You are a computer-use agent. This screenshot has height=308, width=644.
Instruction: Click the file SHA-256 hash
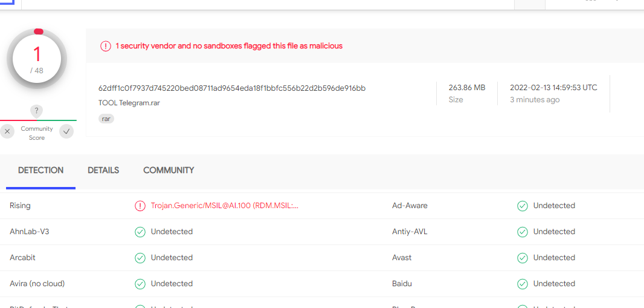tap(232, 88)
